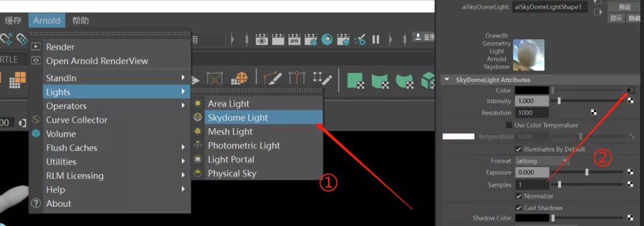Click the Intensity checker map button
The width and height of the screenshot is (644, 226).
click(x=631, y=101)
